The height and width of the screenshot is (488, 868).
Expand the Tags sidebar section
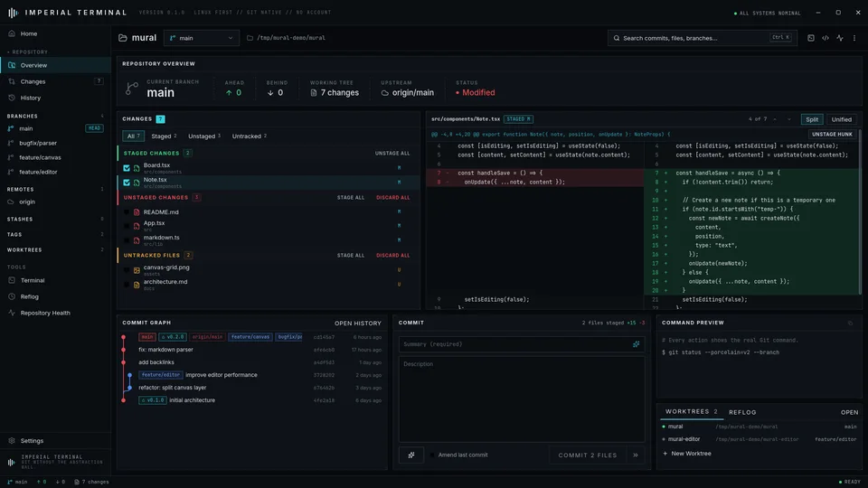[55, 235]
